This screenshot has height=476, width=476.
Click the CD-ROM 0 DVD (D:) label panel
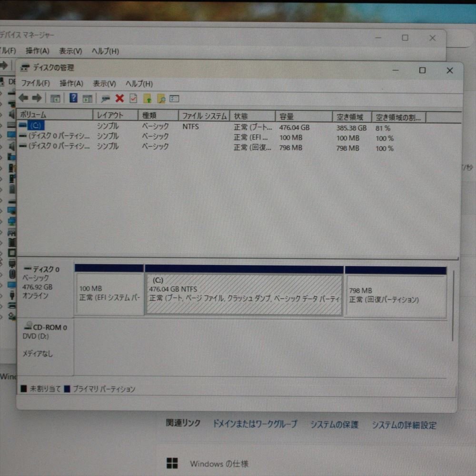pyautogui.click(x=46, y=347)
